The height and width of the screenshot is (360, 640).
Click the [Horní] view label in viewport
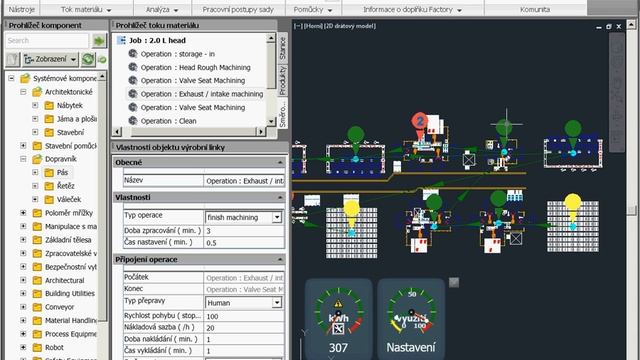[313, 26]
